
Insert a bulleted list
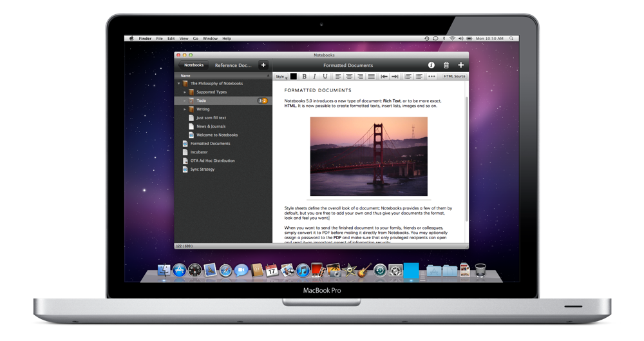[x=419, y=76]
